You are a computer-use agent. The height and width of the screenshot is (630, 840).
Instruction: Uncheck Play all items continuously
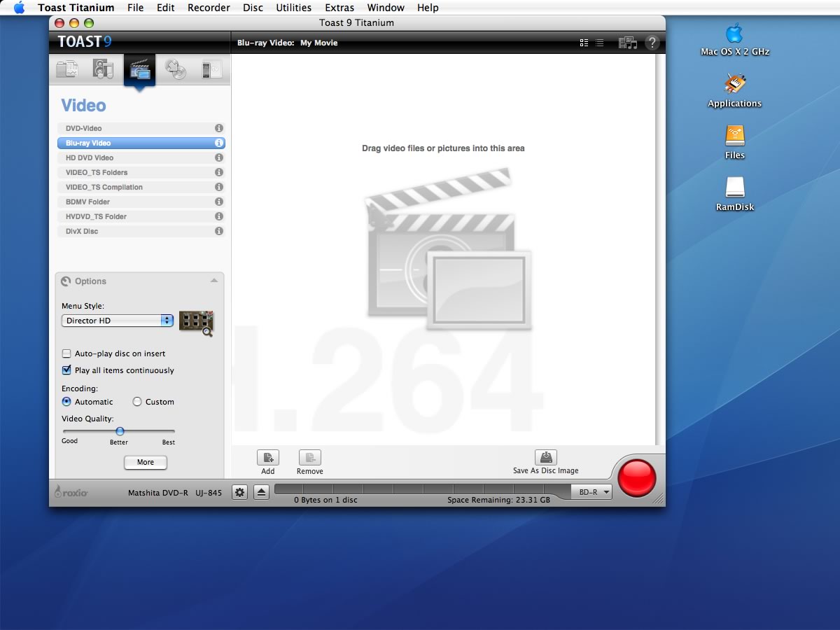66,370
